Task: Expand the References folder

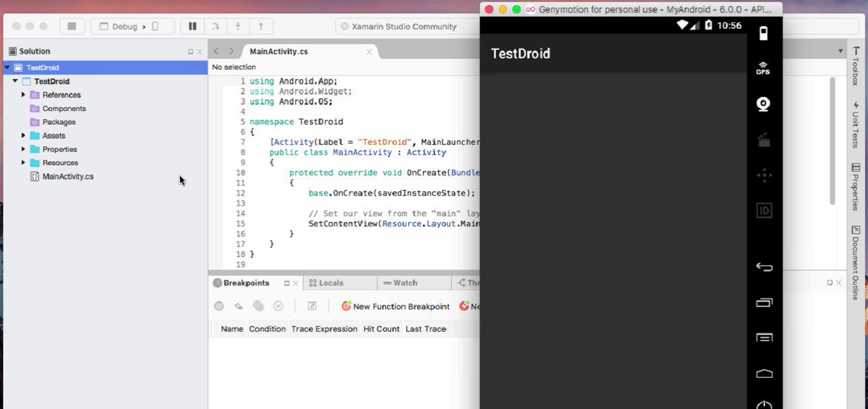Action: coord(23,94)
